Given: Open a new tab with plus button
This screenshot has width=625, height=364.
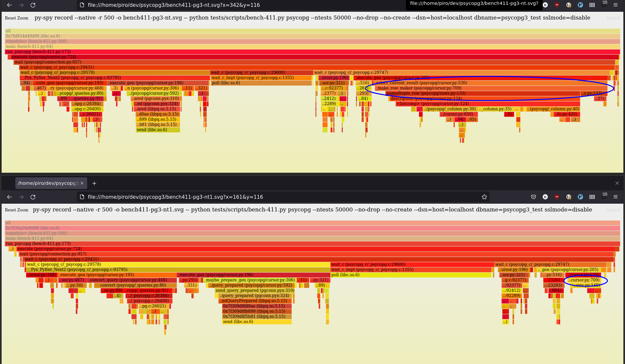Looking at the screenshot, I should [94, 183].
